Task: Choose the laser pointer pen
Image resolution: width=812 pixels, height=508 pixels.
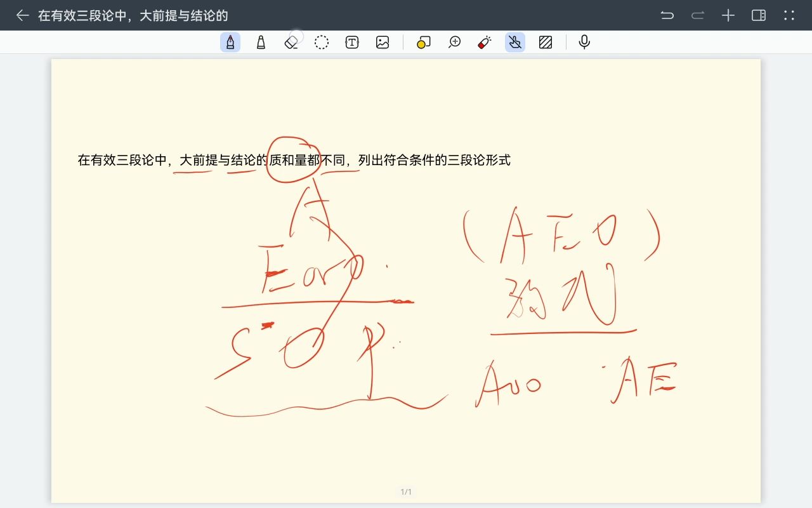Action: coord(484,42)
